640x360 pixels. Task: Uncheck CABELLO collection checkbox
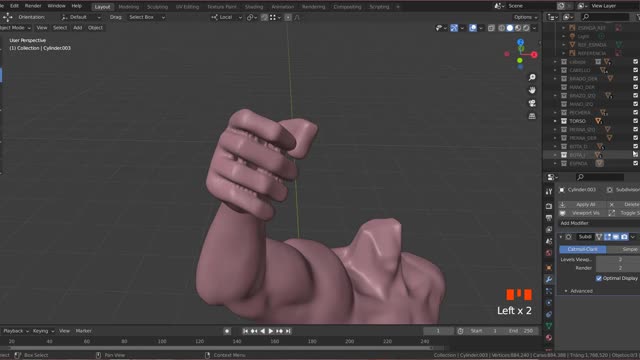click(635, 70)
